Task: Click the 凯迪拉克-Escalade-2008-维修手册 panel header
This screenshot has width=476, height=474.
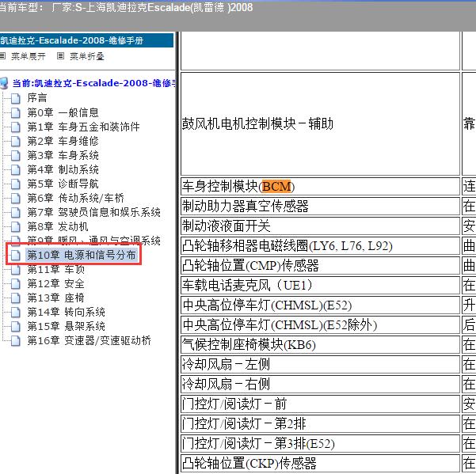Action: point(87,40)
